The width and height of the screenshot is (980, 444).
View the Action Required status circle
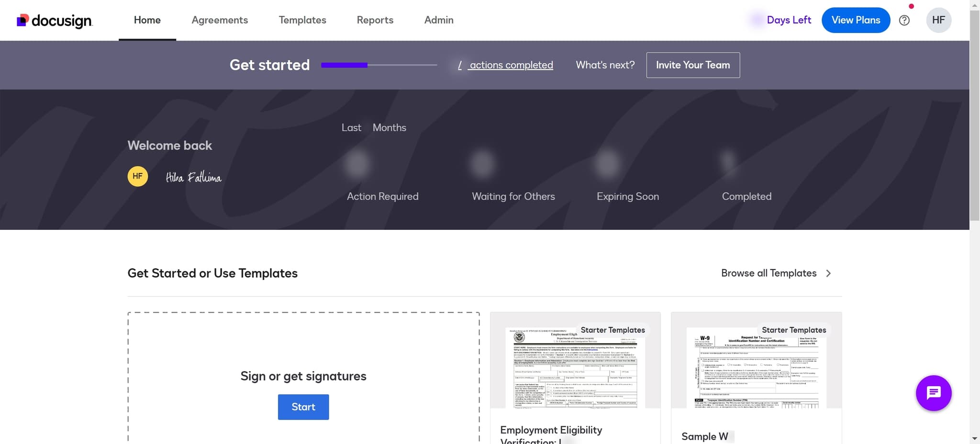(x=358, y=164)
